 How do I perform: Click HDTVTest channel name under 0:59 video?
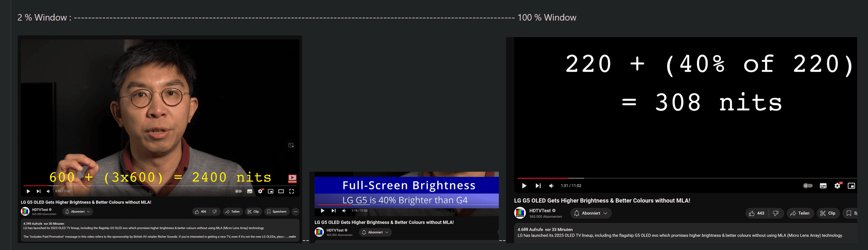point(40,210)
